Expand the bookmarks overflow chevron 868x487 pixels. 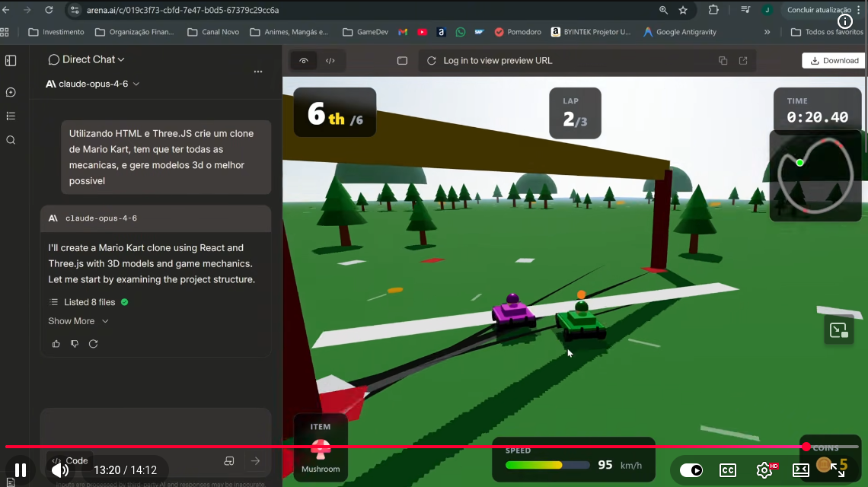pos(767,32)
